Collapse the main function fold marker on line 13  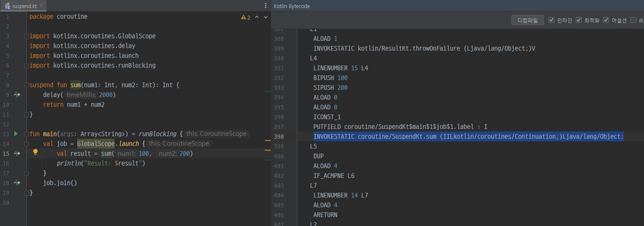click(x=26, y=134)
